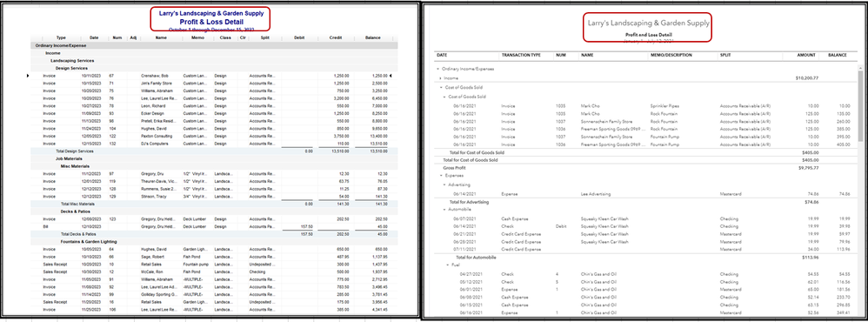Click the Debit number cell of the check row
The width and height of the screenshot is (868, 322).
pyautogui.click(x=561, y=226)
